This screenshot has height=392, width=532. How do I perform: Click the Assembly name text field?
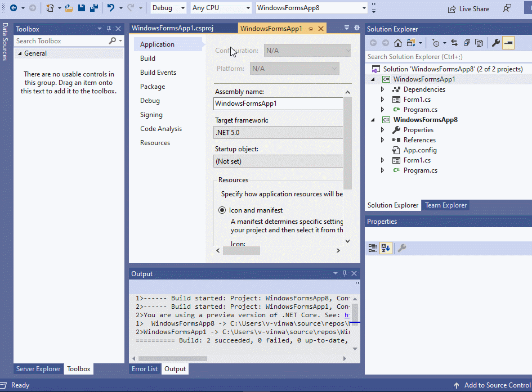(278, 103)
